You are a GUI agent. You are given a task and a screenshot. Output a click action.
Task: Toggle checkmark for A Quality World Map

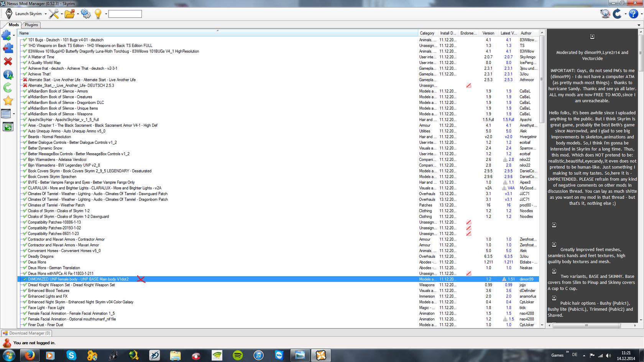pos(25,62)
